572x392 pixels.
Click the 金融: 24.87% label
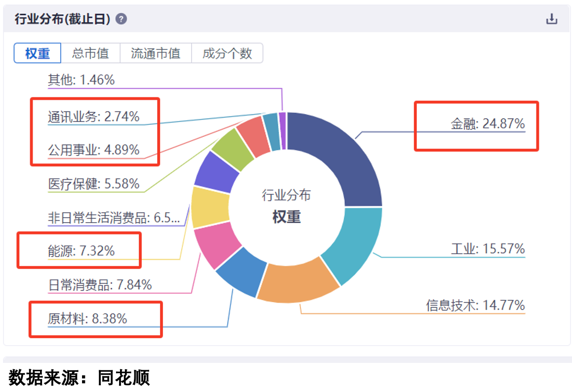[x=488, y=123]
